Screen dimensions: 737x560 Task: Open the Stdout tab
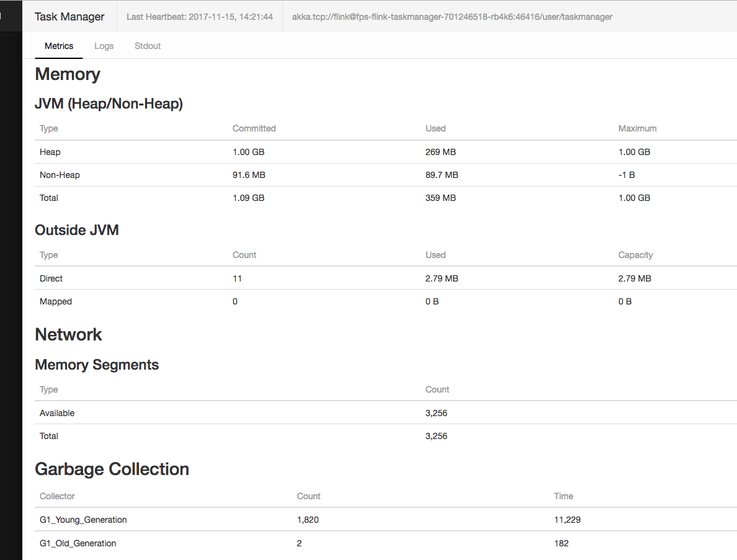pos(148,46)
